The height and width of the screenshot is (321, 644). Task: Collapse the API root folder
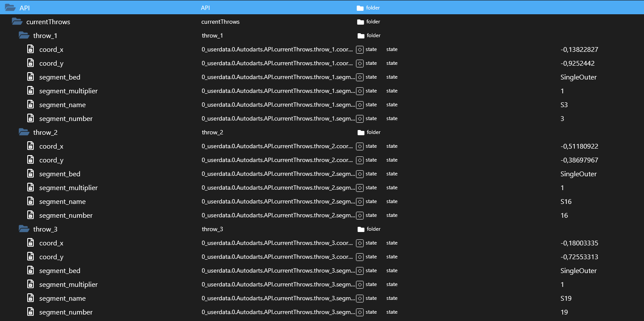10,8
